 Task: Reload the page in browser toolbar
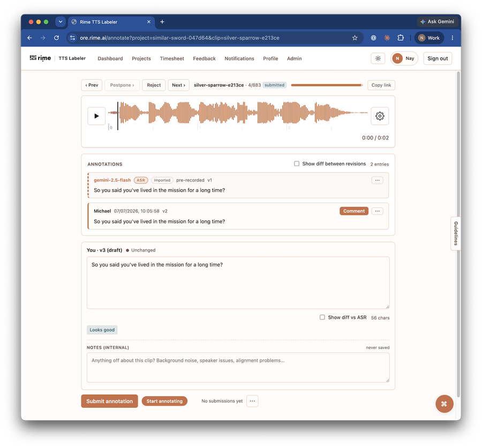coord(57,38)
